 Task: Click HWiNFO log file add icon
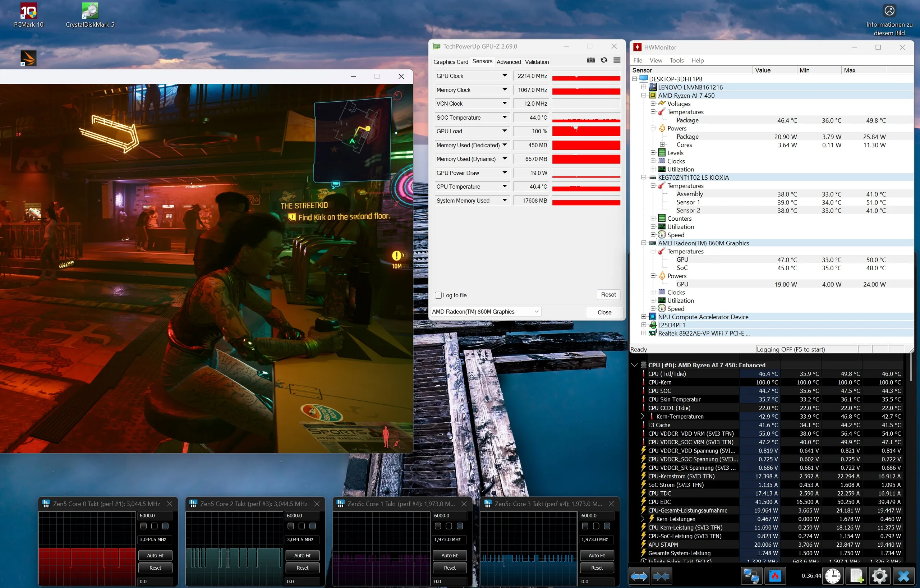pos(856,576)
